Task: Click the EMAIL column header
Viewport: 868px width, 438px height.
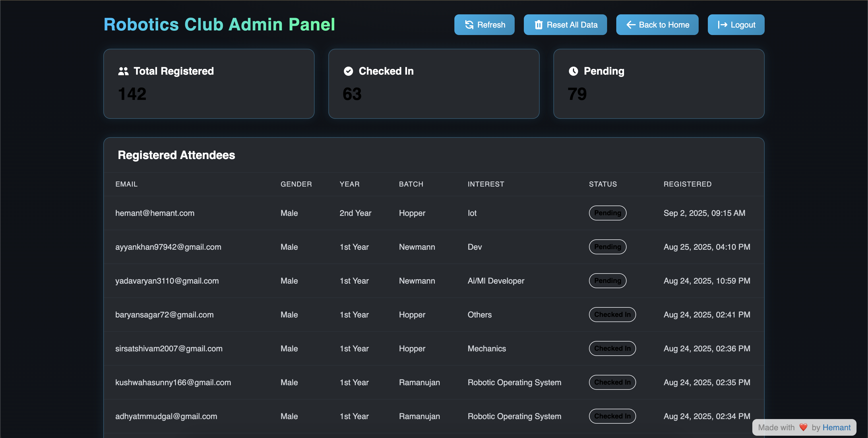Action: click(x=126, y=184)
